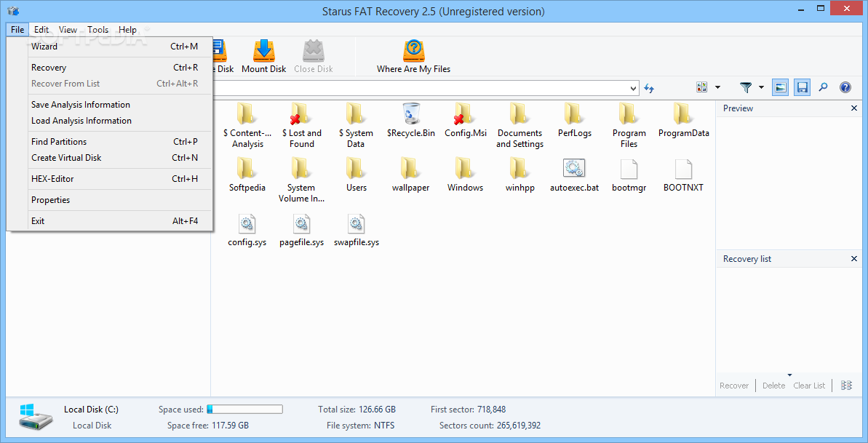Select the PerfLogs folder
868x443 pixels.
click(x=575, y=120)
